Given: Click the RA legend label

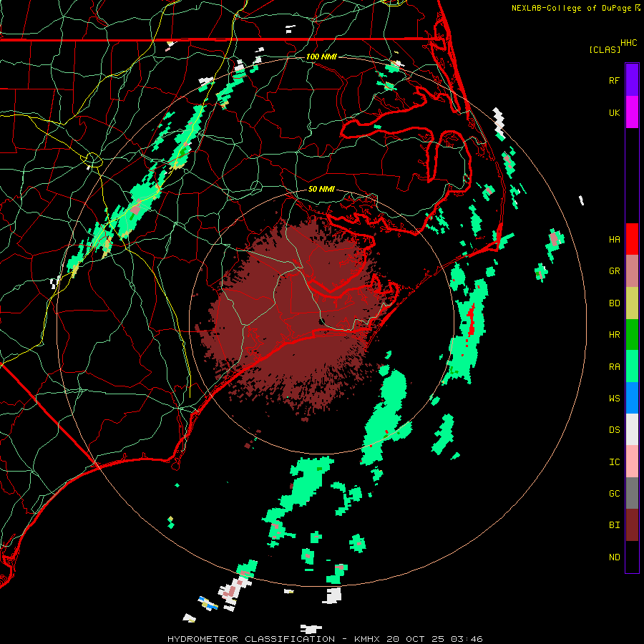Looking at the screenshot, I should (614, 367).
